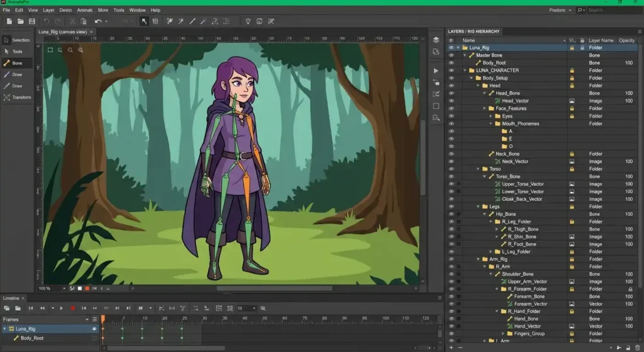644x352 pixels.
Task: Click the timeline folder icon
Action: [x=18, y=308]
